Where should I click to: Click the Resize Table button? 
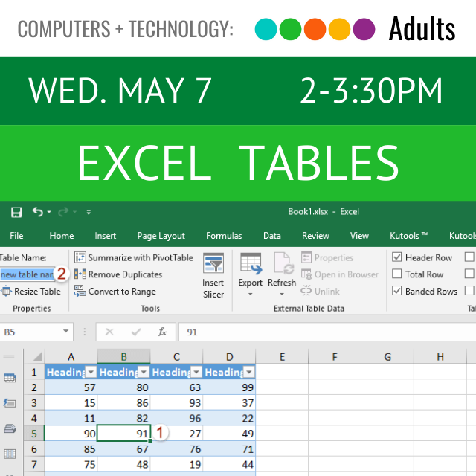coord(31,292)
